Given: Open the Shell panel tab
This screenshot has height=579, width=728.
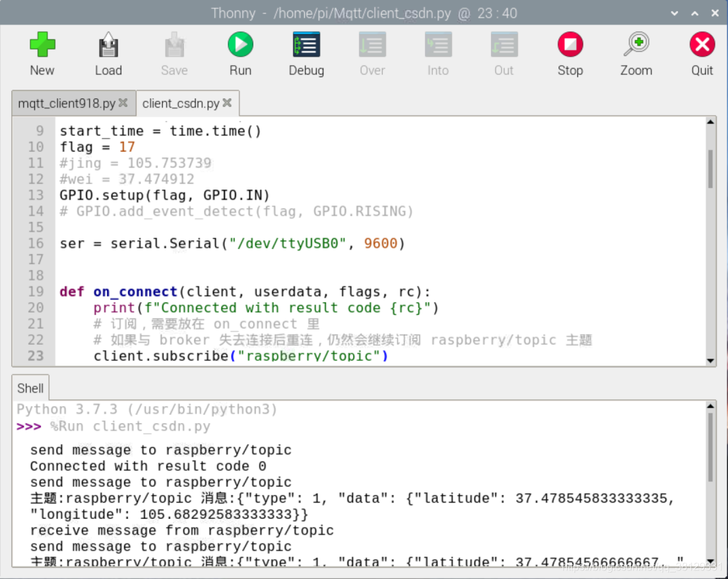Looking at the screenshot, I should point(30,388).
